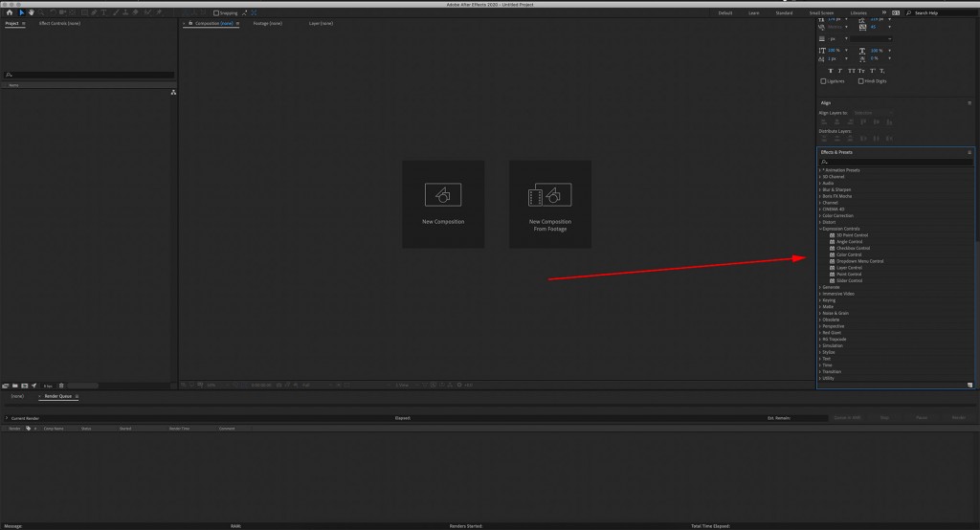Expand Current Render details in Render Queue
This screenshot has height=530, width=980.
pos(7,418)
